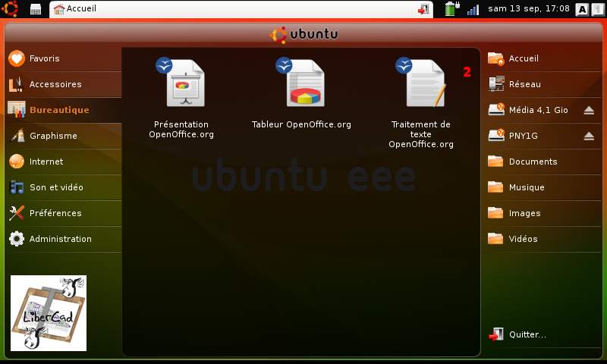
Task: Click the red logout icon in Accueil bar
Action: pos(423,9)
